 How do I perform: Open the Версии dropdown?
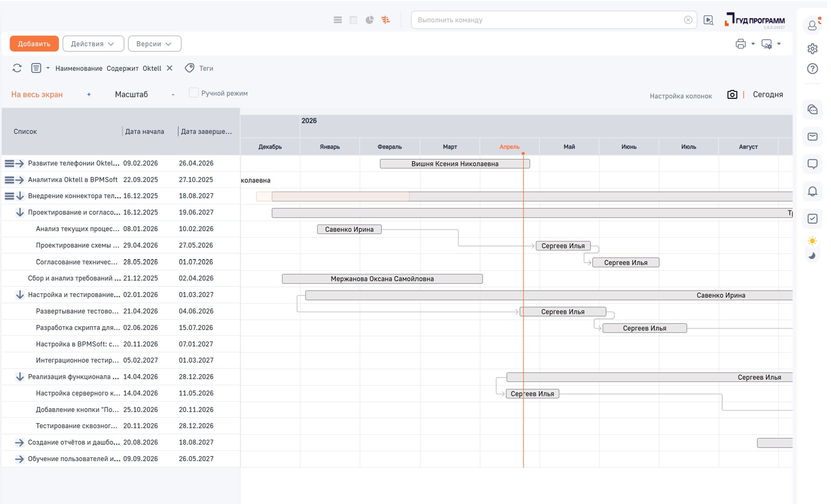click(x=154, y=44)
